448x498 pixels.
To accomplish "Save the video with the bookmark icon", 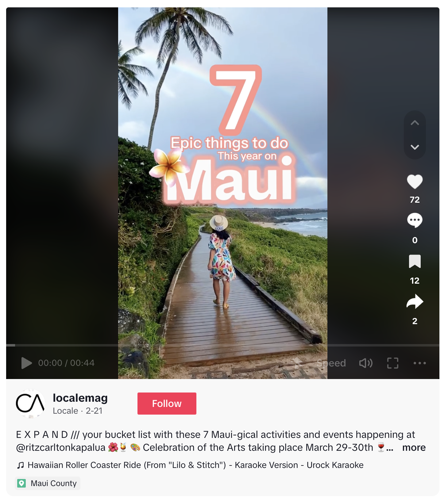I will click(x=415, y=261).
